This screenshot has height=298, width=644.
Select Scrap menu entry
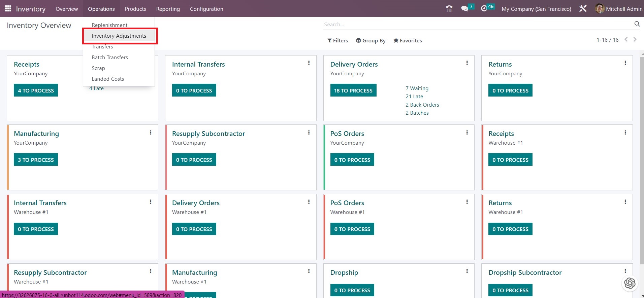pyautogui.click(x=98, y=68)
